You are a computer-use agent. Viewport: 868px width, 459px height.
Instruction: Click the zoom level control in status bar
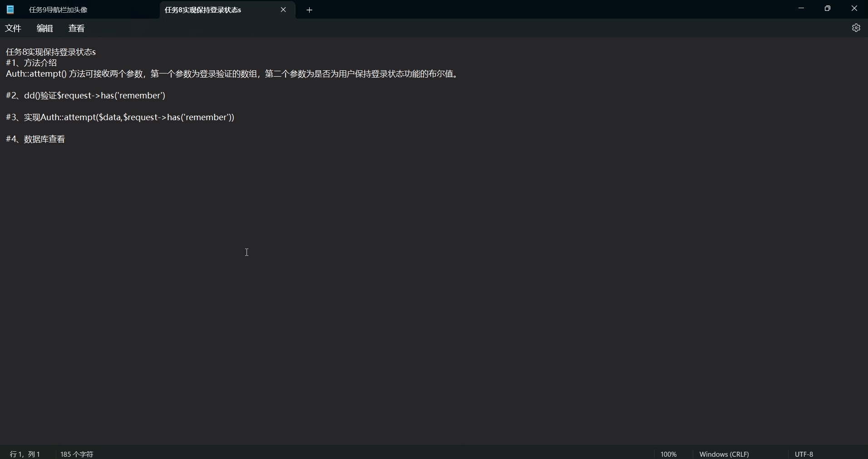669,454
